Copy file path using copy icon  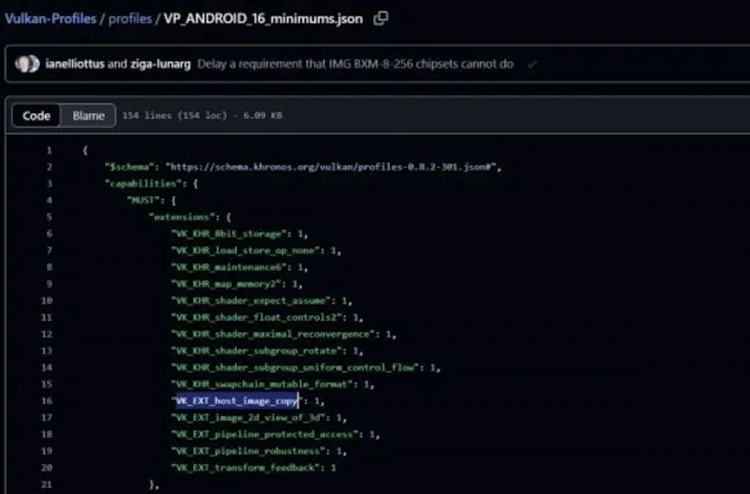[x=381, y=19]
